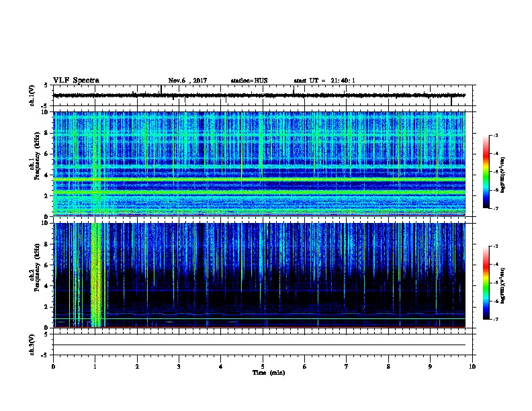Click the ch.1 waveform trace at the top
Screen dimensions: 532x411
259,95
